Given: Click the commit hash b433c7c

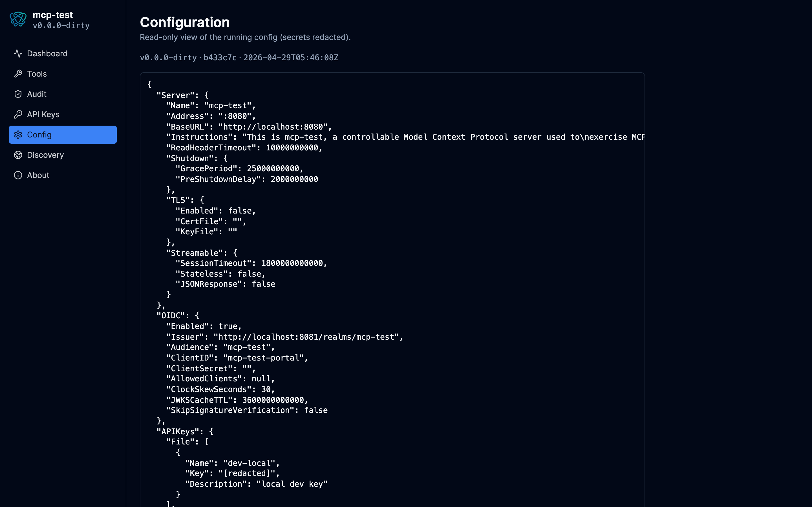Looking at the screenshot, I should tap(220, 57).
